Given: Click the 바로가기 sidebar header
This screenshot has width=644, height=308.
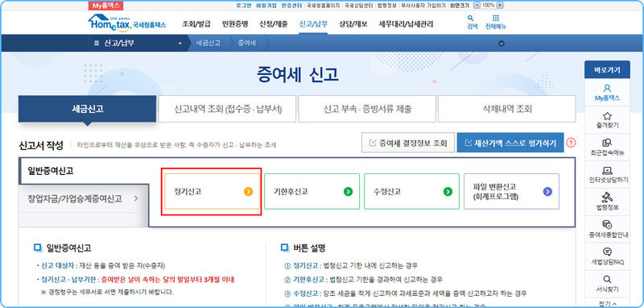Looking at the screenshot, I should point(607,69).
